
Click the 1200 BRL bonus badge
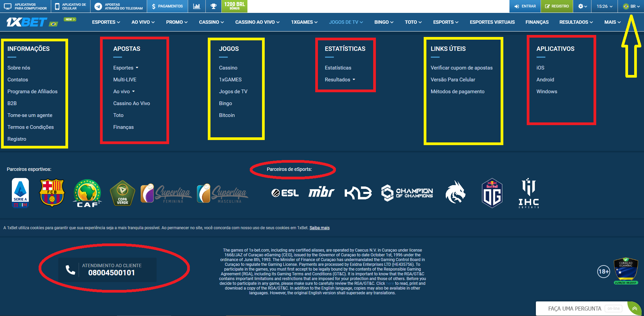coord(235,6)
